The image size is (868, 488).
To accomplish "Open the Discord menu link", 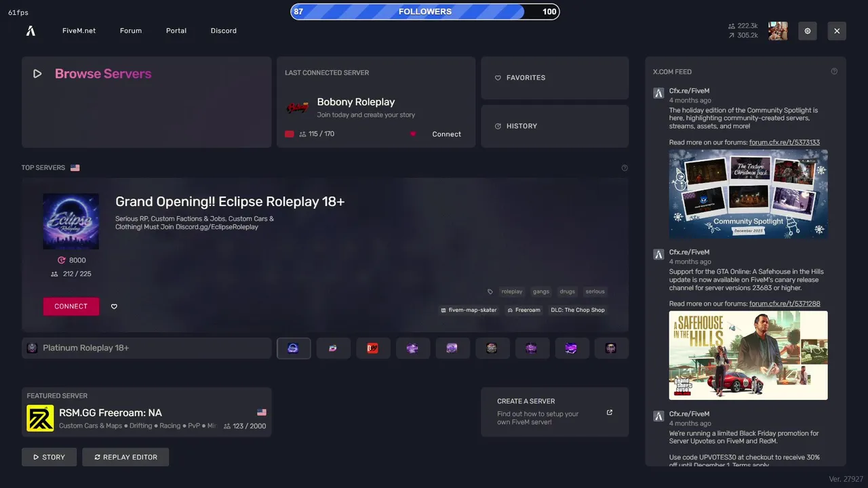I will point(224,31).
